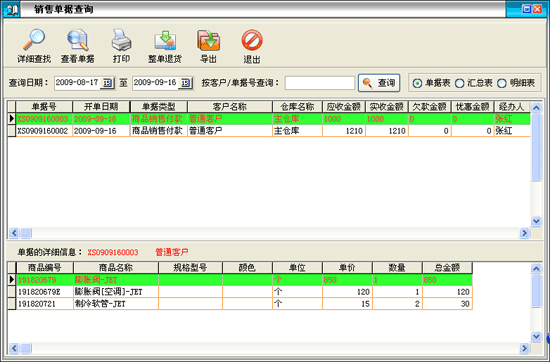The width and height of the screenshot is (550, 362).
Task: Select document row XS0909160002
Action: tap(269, 131)
